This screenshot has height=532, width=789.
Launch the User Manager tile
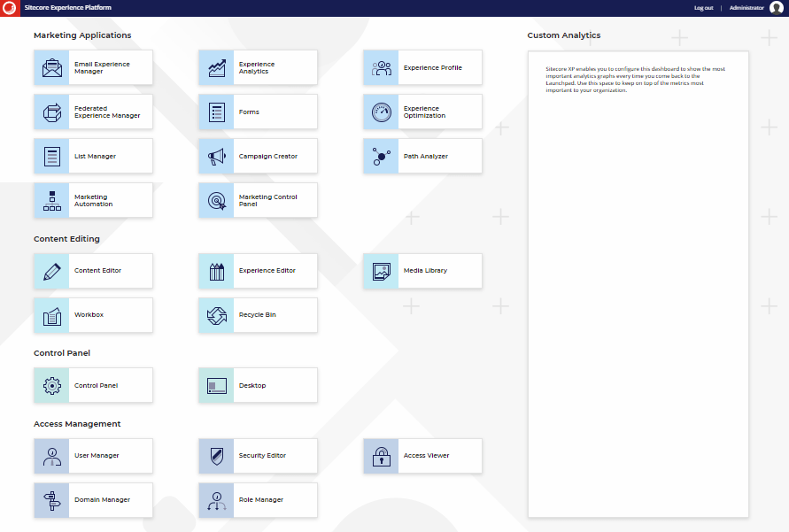click(x=93, y=456)
